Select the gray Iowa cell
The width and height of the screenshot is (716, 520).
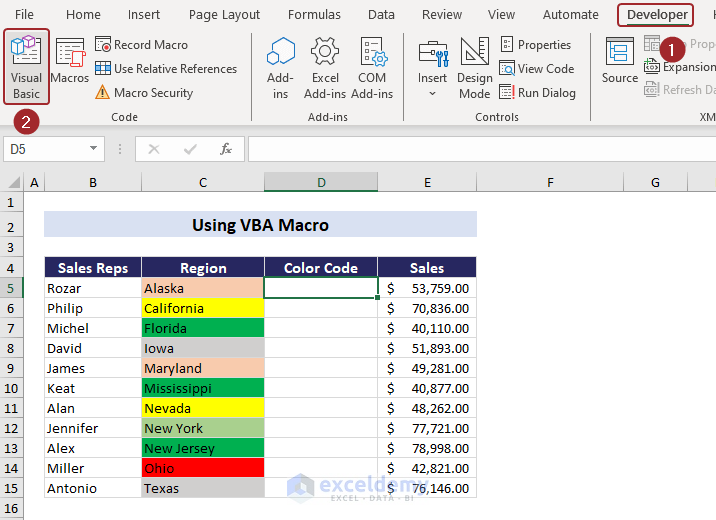[203, 348]
